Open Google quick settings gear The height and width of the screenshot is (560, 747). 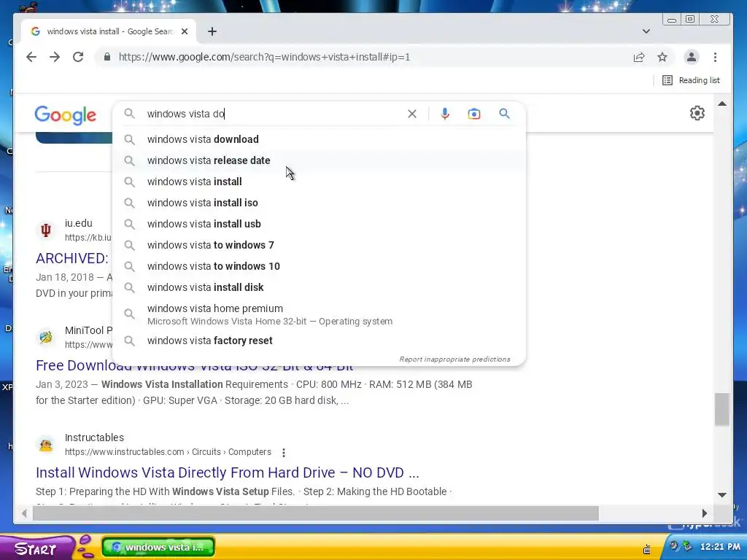(697, 113)
